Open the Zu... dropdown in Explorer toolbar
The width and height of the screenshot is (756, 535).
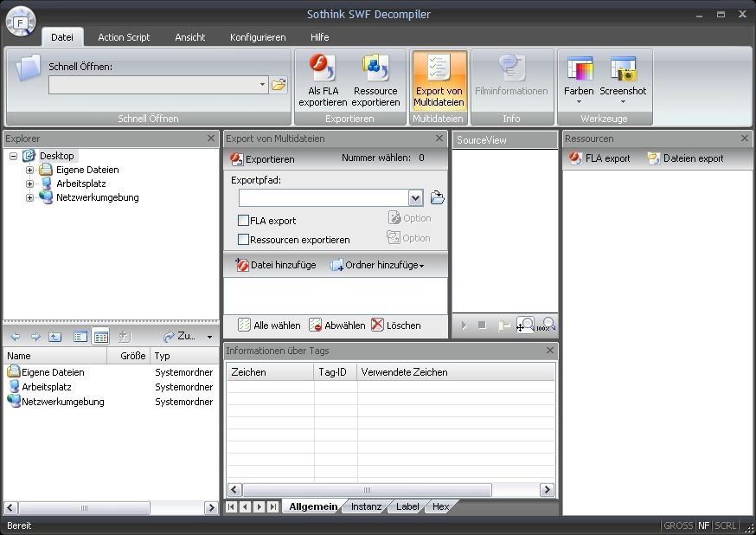(209, 337)
